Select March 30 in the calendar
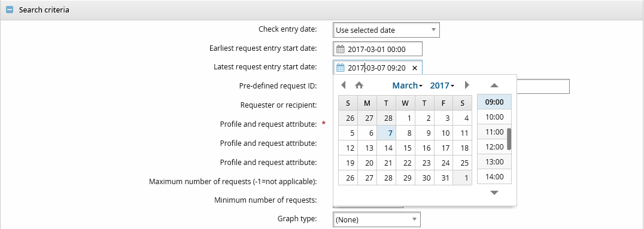This screenshot has height=229, width=644. [425, 178]
